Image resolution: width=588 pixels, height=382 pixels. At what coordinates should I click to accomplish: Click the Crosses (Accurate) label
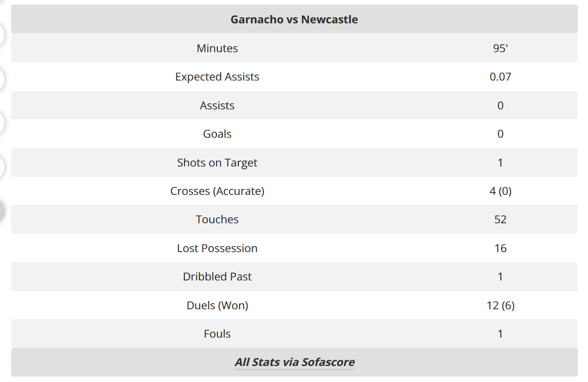[x=217, y=191]
